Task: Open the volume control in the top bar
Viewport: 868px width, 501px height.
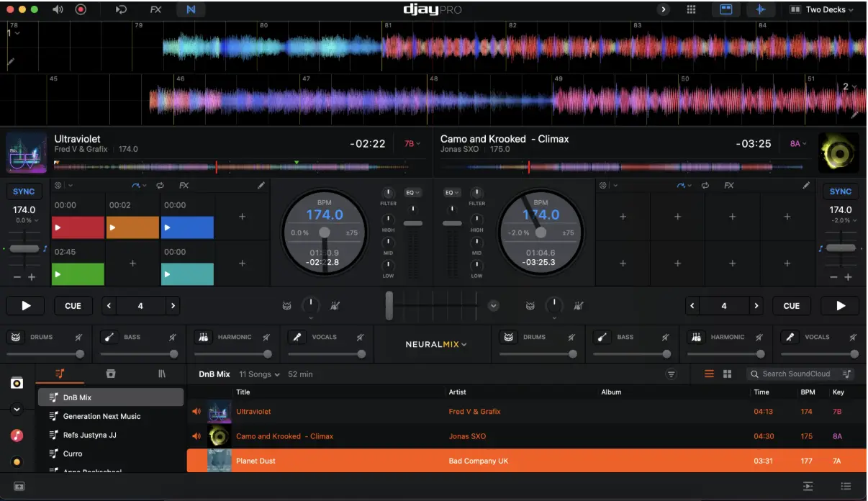Action: [58, 9]
